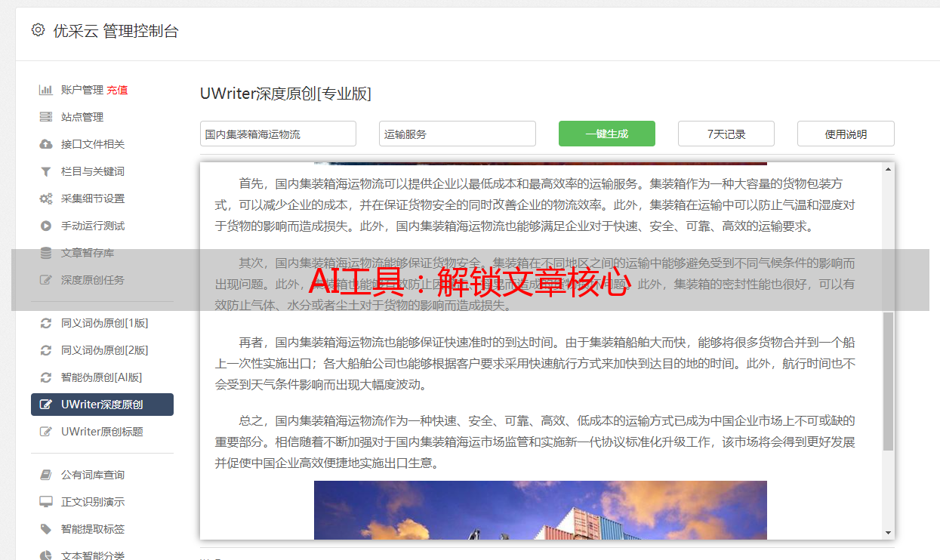The image size is (940, 560).
Task: Open the 智能伪原创[AI版] page
Action: click(102, 377)
